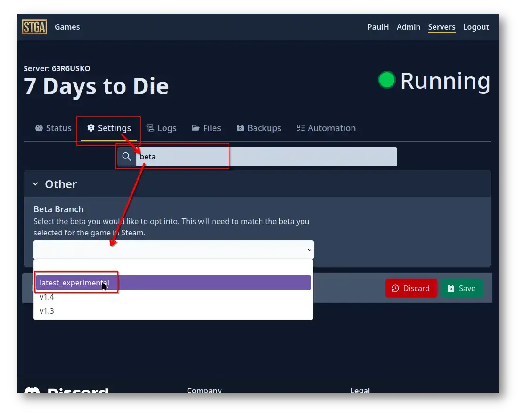Click the Beta Branch label

click(58, 209)
